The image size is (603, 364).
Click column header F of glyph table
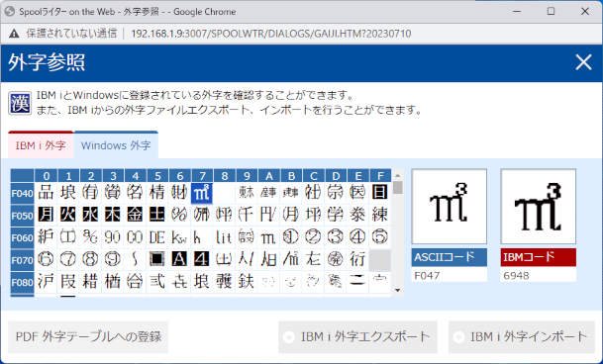pyautogui.click(x=380, y=176)
